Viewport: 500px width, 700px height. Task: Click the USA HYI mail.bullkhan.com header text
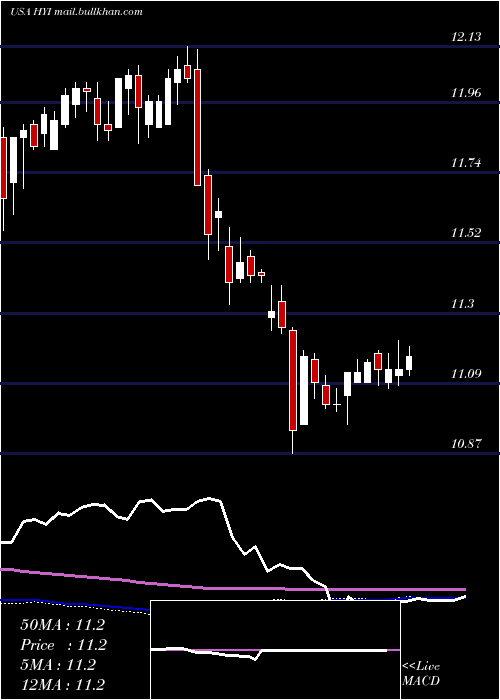[x=76, y=12]
